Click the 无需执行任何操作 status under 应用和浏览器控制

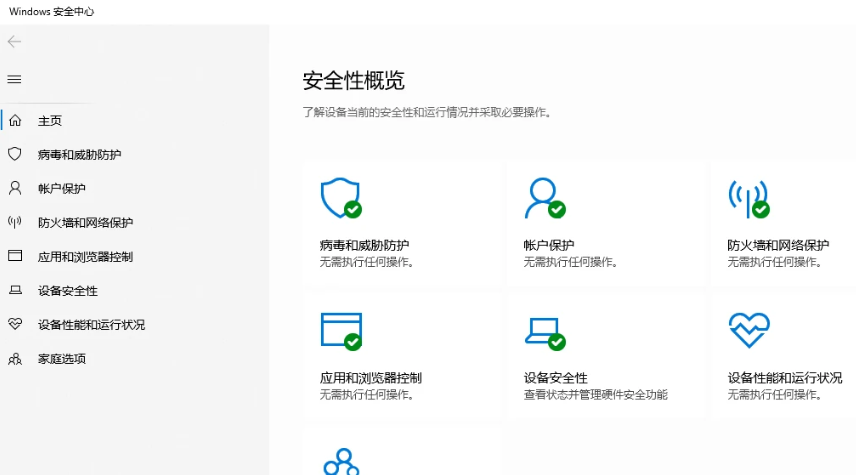[366, 395]
